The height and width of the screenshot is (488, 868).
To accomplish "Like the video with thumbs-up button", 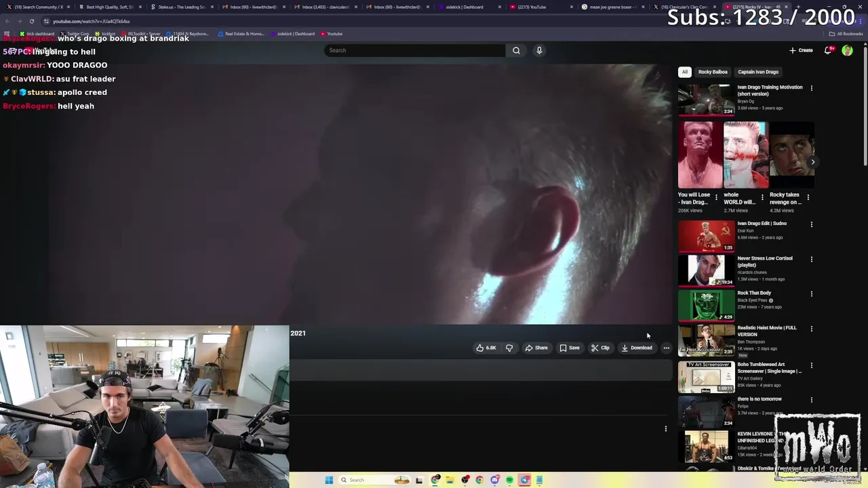I will pyautogui.click(x=486, y=348).
